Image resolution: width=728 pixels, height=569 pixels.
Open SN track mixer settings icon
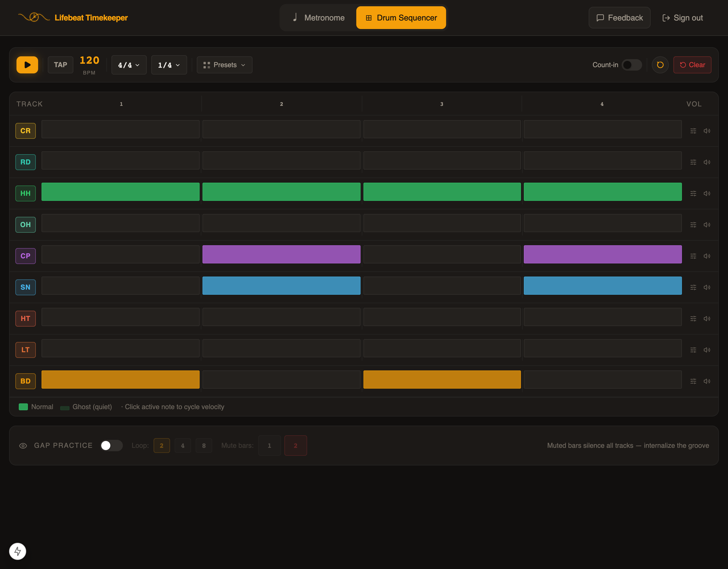click(693, 287)
